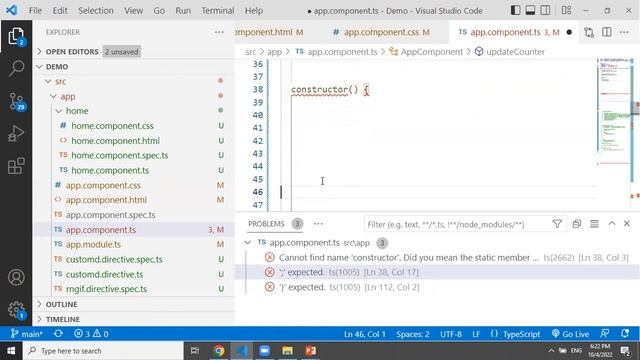Toggle the secondary side bar layout icon

coord(545,11)
